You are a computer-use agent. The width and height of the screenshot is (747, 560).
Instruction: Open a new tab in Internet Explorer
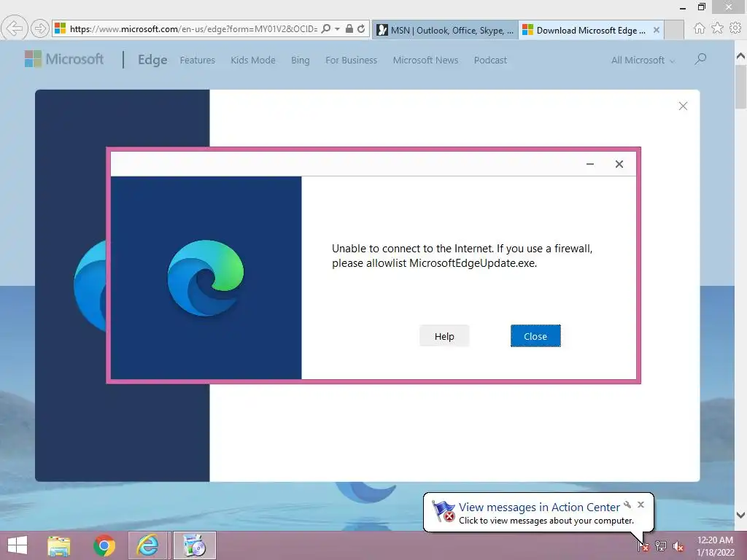pos(674,30)
